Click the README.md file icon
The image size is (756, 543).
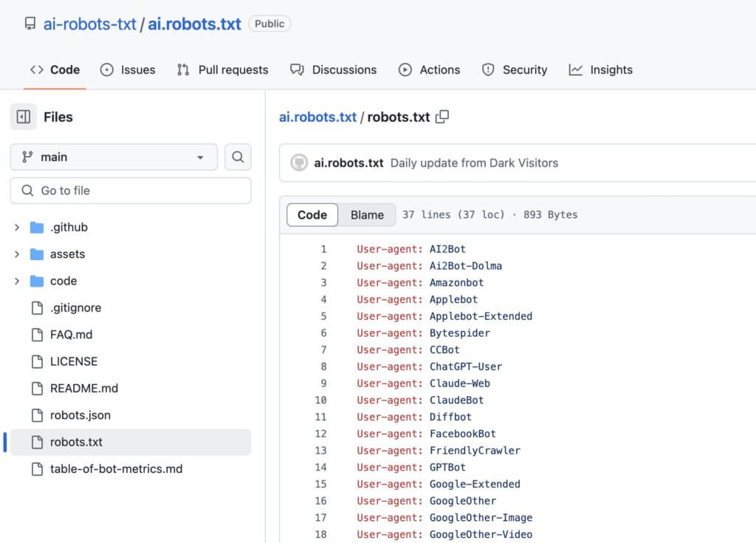coord(37,389)
